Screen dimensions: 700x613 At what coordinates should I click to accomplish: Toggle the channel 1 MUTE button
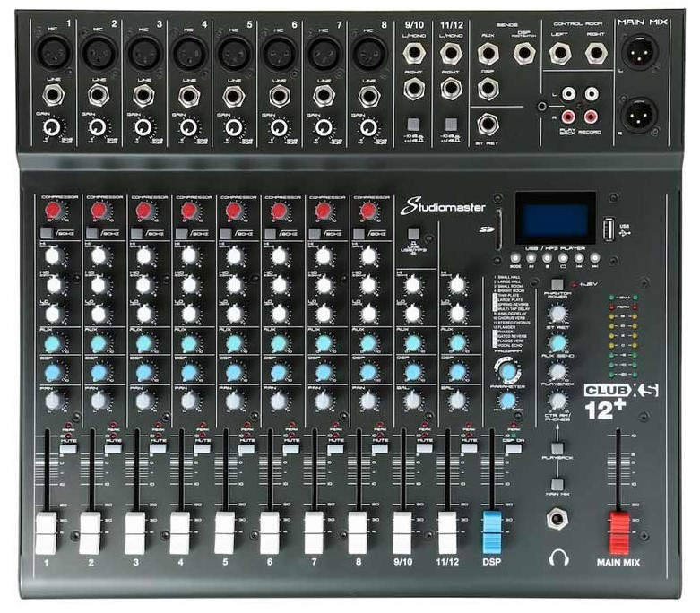click(68, 449)
